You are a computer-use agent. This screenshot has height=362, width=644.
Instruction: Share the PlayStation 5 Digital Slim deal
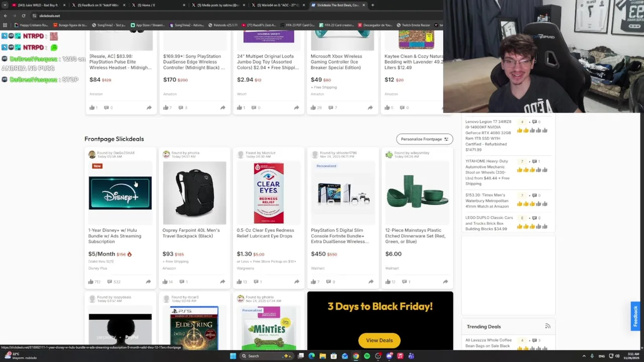coord(371,282)
